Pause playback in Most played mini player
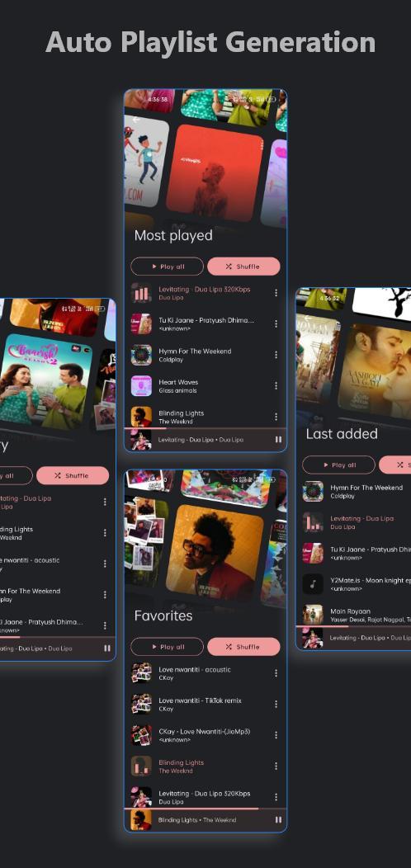The height and width of the screenshot is (868, 411). [278, 440]
